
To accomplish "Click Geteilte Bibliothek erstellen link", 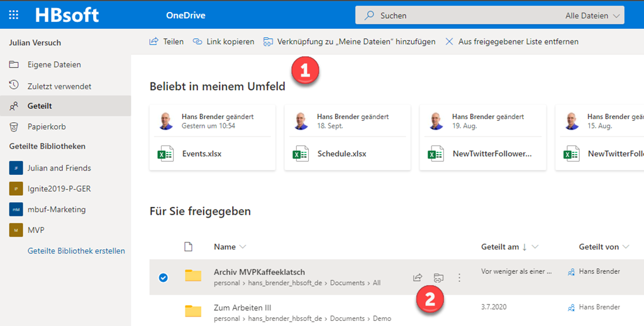I will 76,250.
